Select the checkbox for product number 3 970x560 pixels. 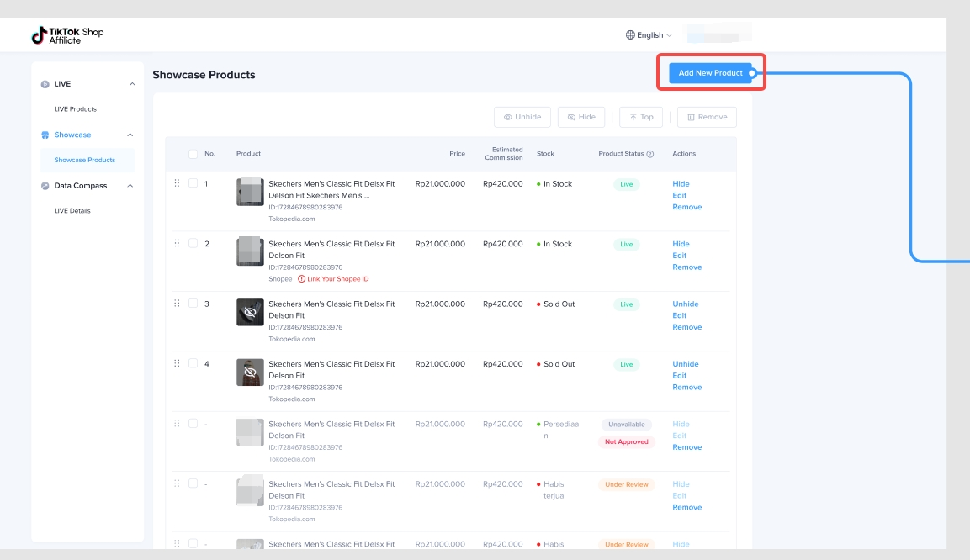tap(193, 304)
